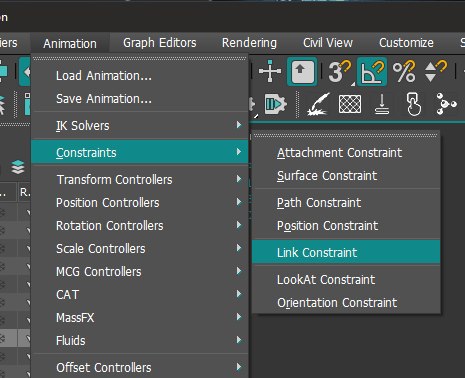This screenshot has height=378, width=465.
Task: Expand the IK Solvers submenu
Action: tap(140, 126)
